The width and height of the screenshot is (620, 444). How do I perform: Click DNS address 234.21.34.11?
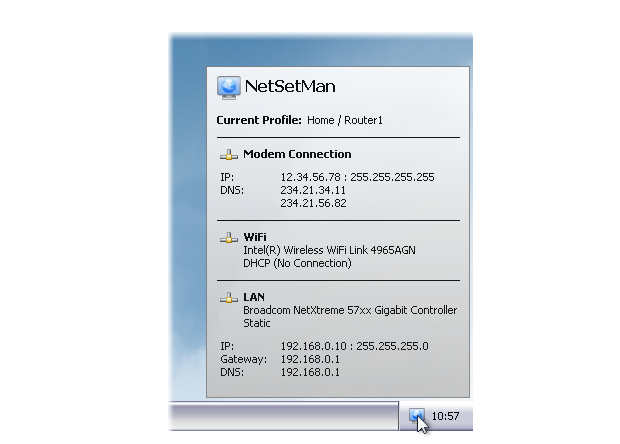click(x=313, y=190)
